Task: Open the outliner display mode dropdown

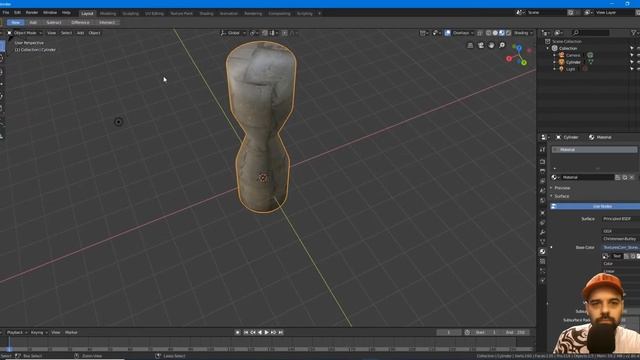Action: 558,33
